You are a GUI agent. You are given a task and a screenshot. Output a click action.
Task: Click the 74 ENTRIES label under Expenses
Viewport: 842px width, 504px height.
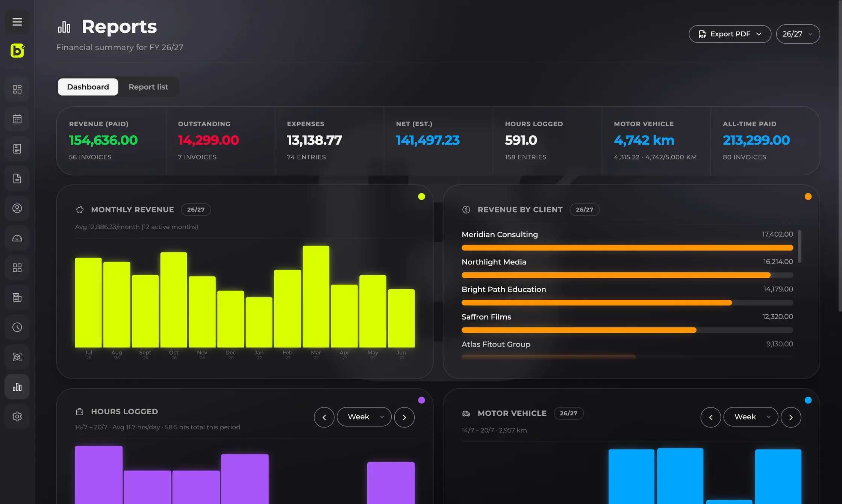point(306,157)
